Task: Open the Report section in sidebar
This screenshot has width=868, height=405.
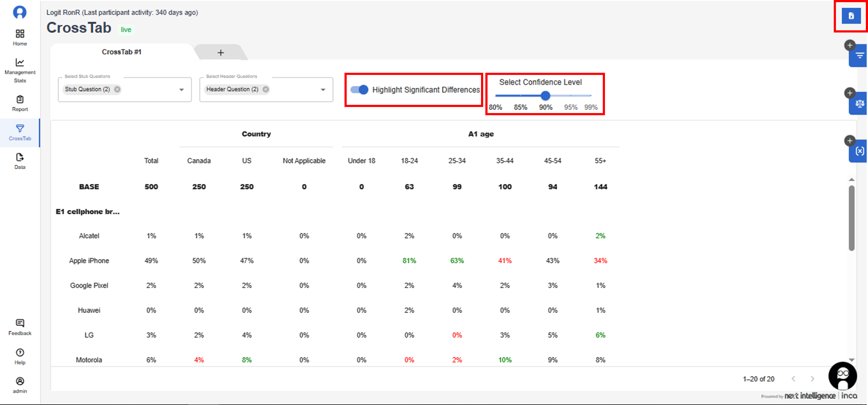Action: point(20,104)
